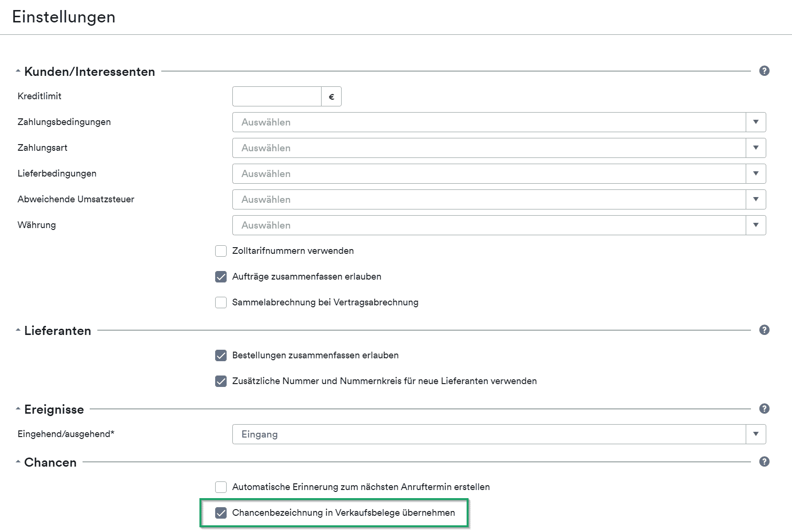Click the Zahlungsbedingungen label
The image size is (792, 532).
coord(64,122)
